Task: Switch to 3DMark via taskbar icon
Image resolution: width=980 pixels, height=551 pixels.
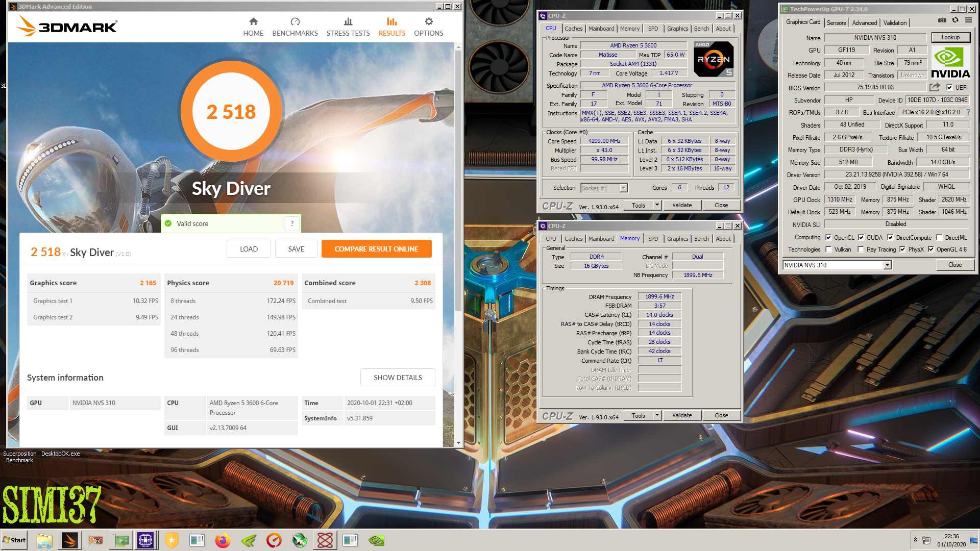Action: pyautogui.click(x=70, y=540)
